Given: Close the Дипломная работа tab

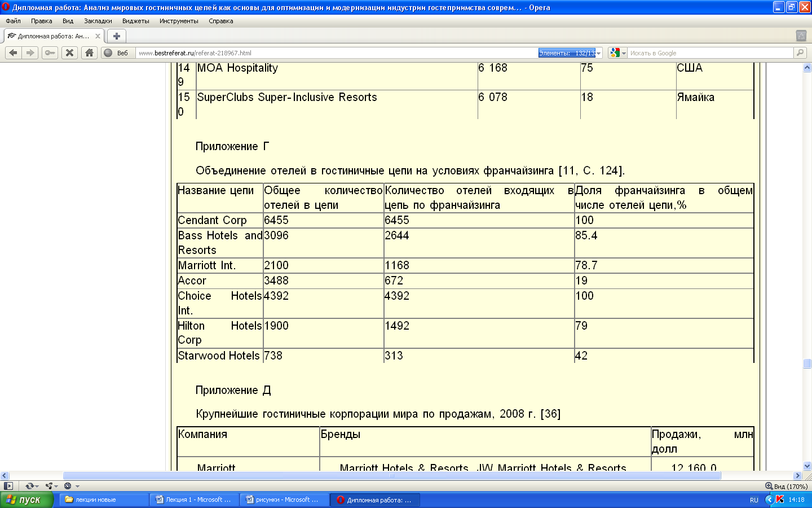Looking at the screenshot, I should (98, 36).
